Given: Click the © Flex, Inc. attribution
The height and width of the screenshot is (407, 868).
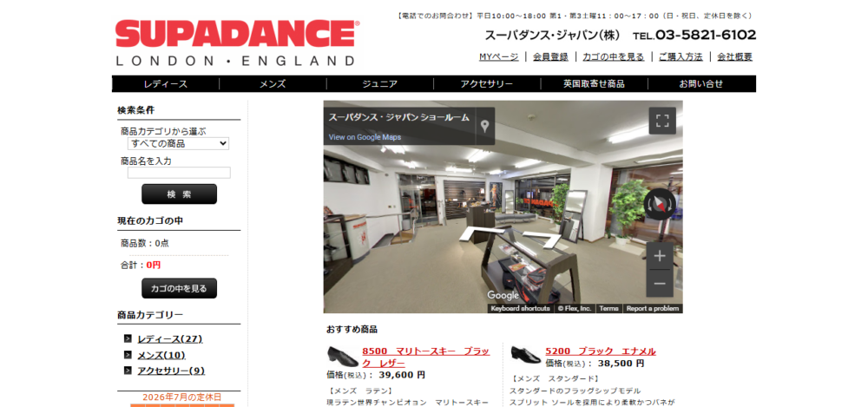Looking at the screenshot, I should pos(574,308).
